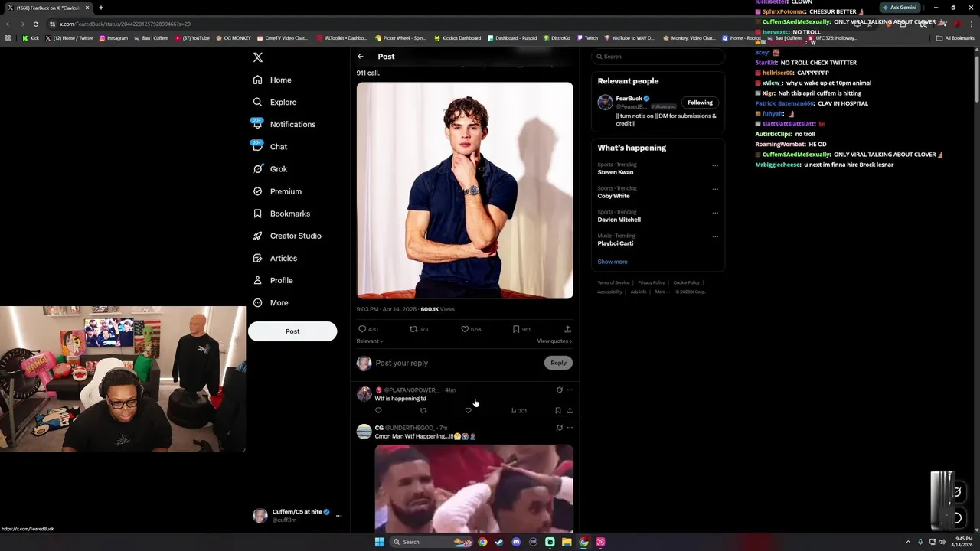The width and height of the screenshot is (980, 551).
Task: Open more options for Coby White trend
Action: [x=715, y=189]
